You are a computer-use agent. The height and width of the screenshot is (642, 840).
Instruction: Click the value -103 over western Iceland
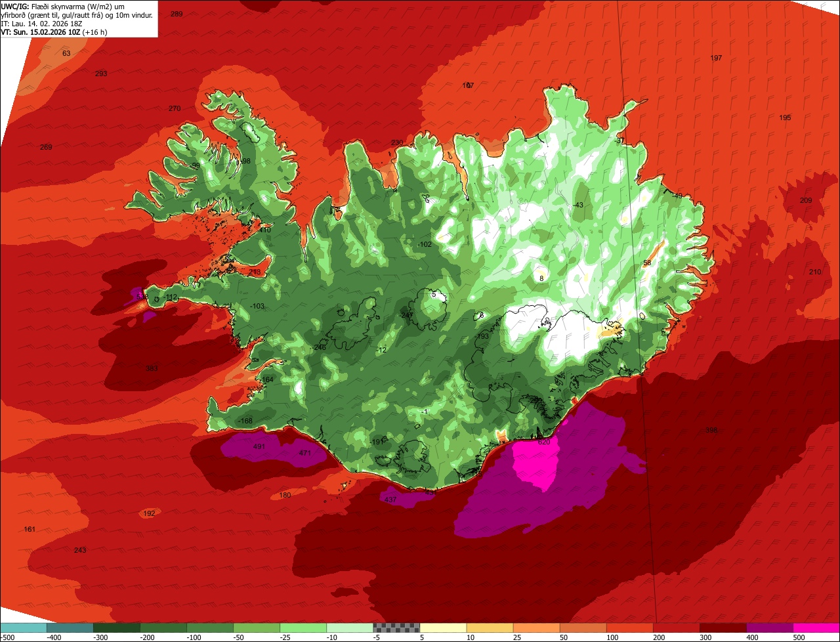click(257, 307)
